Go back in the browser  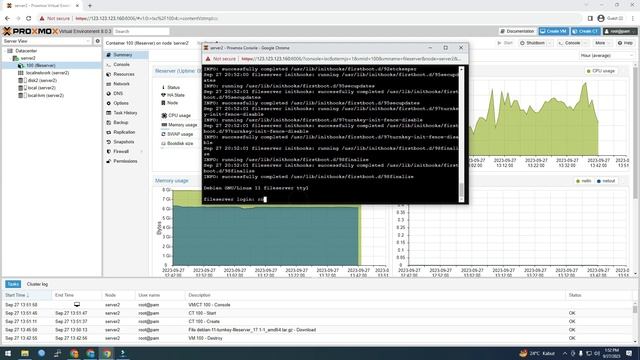(x=7, y=18)
